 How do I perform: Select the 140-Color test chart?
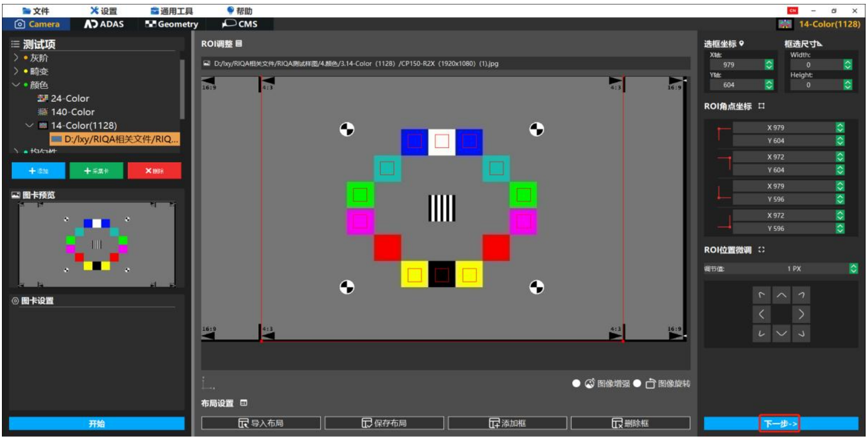pos(72,112)
